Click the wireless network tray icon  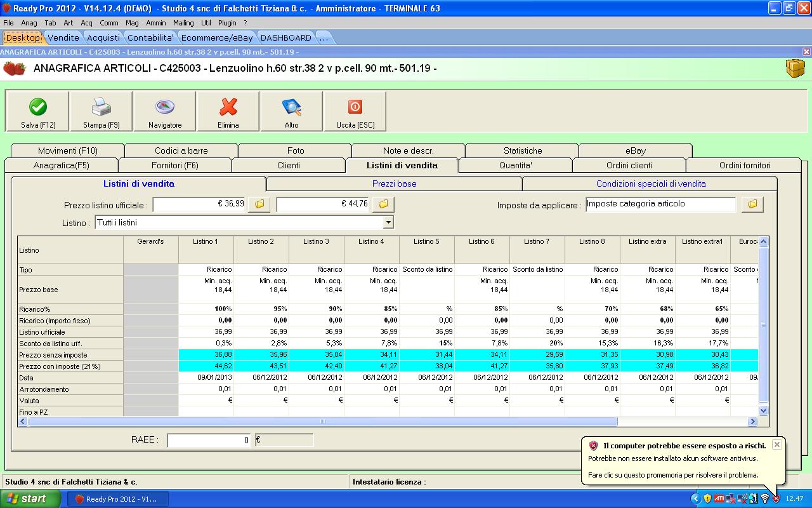(764, 498)
